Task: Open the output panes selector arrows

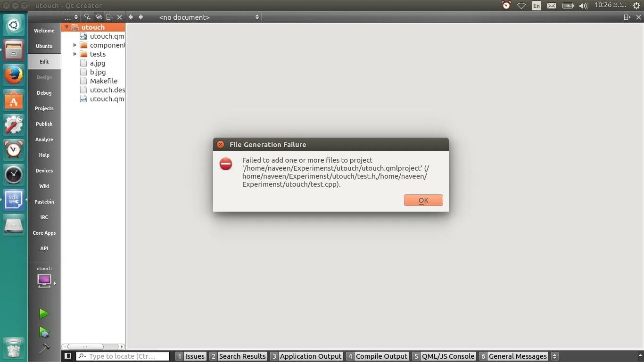Action: click(x=554, y=356)
